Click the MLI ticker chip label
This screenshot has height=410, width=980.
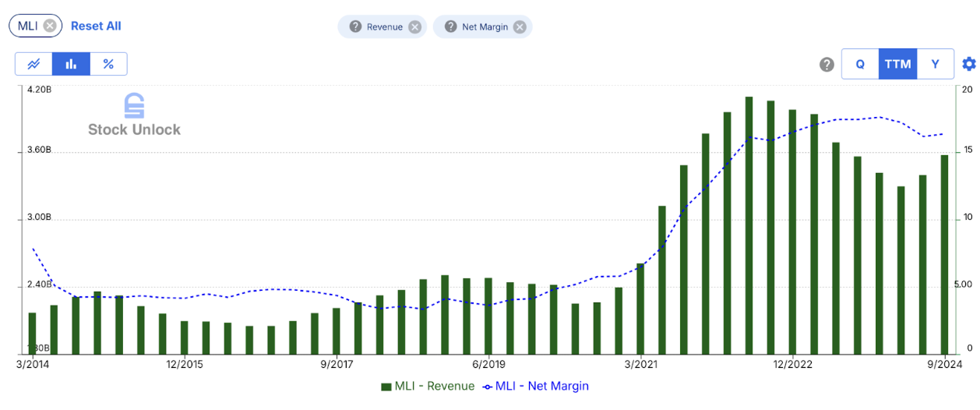tap(26, 26)
